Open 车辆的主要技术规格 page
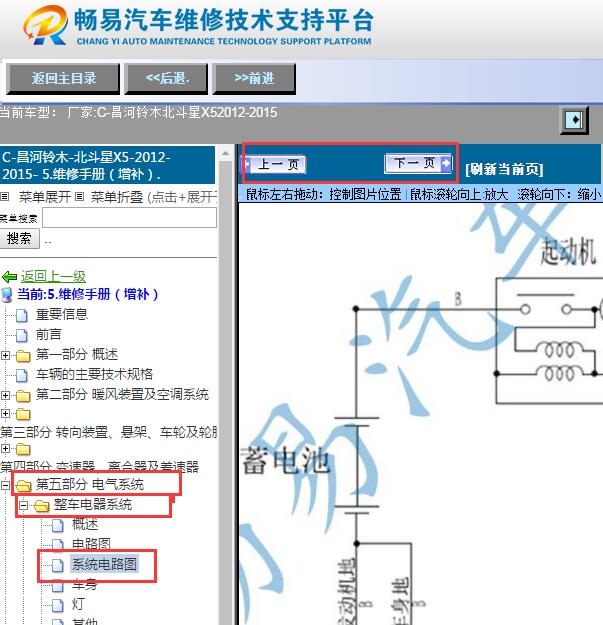This screenshot has width=603, height=625. pyautogui.click(x=94, y=374)
